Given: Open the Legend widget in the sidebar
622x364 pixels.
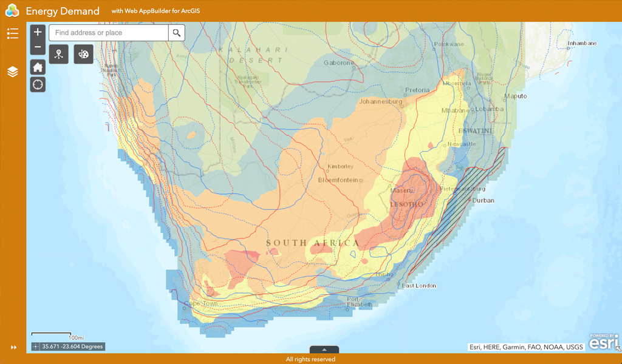Looking at the screenshot, I should 13,33.
